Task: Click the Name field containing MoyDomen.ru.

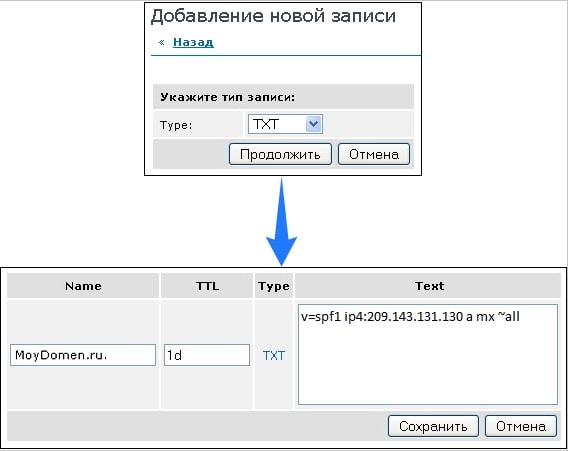Action: pyautogui.click(x=83, y=355)
